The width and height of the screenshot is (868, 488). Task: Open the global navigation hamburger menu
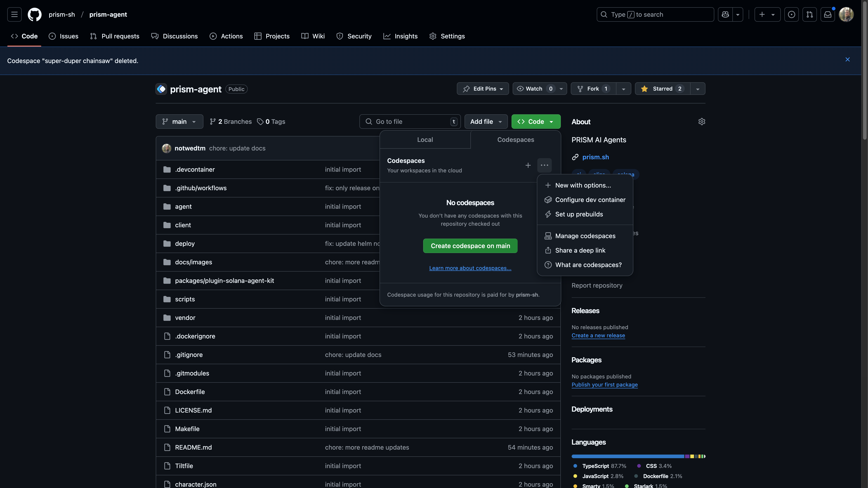click(14, 14)
